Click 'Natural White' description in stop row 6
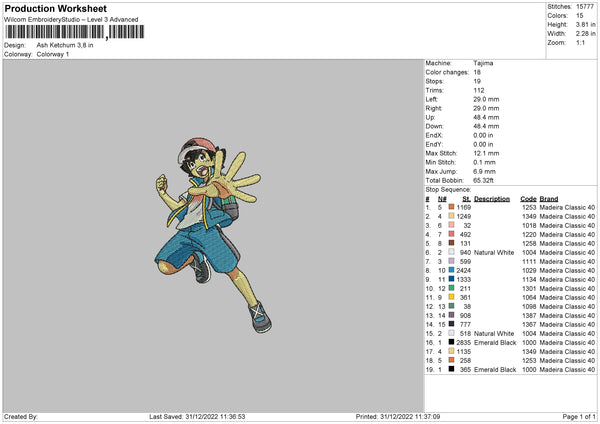This screenshot has height=424, width=600. 494,252
